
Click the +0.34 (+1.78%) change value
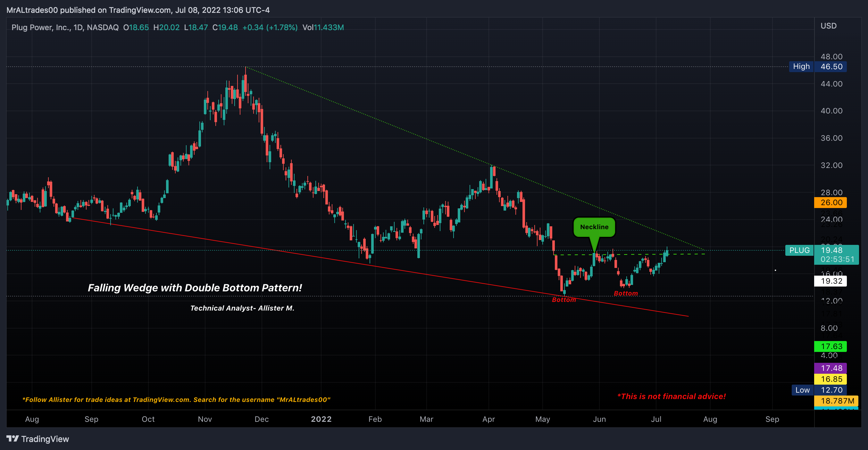click(x=270, y=28)
